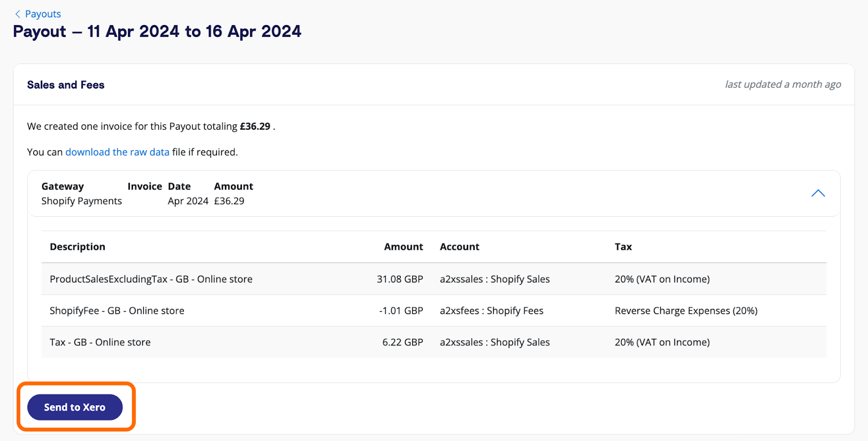
Task: Select the Tax - GB - Online store description
Action: click(x=100, y=342)
